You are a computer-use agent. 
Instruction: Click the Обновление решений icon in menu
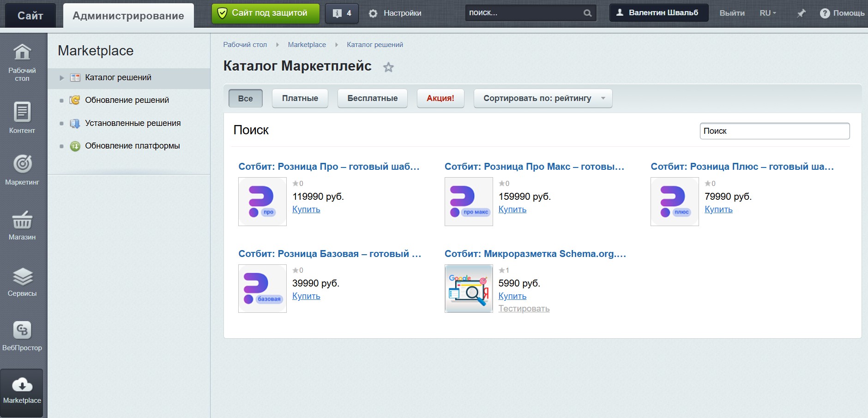coord(75,100)
